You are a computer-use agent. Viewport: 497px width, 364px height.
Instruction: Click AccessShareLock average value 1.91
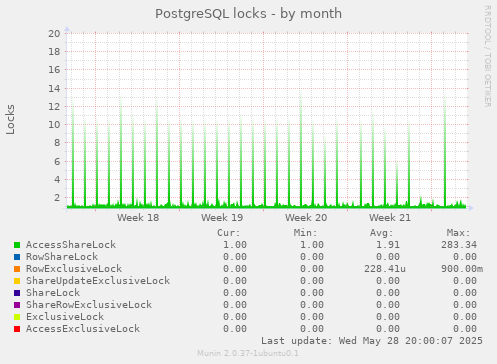coord(388,245)
